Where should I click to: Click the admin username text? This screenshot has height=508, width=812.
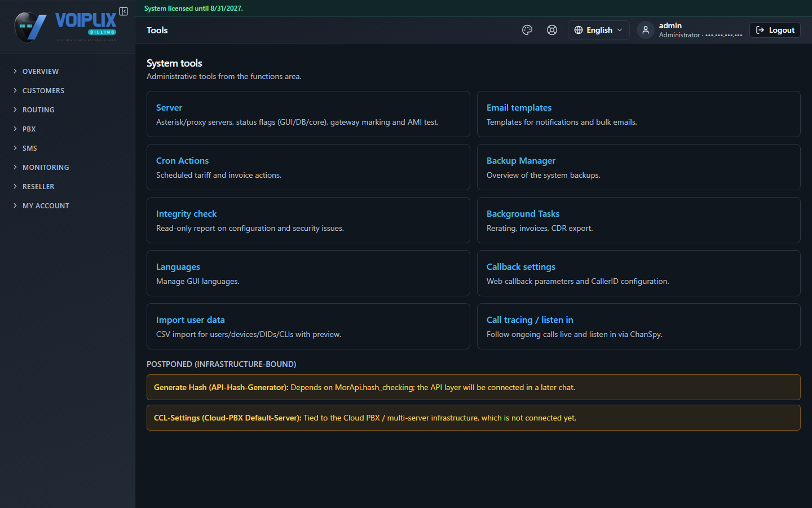tap(670, 25)
